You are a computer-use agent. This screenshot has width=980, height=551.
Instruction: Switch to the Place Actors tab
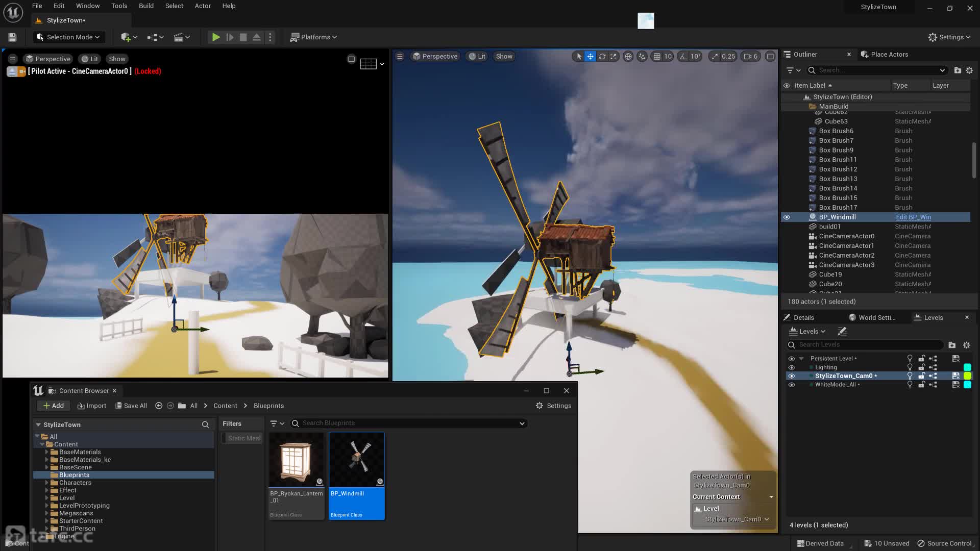click(x=884, y=55)
